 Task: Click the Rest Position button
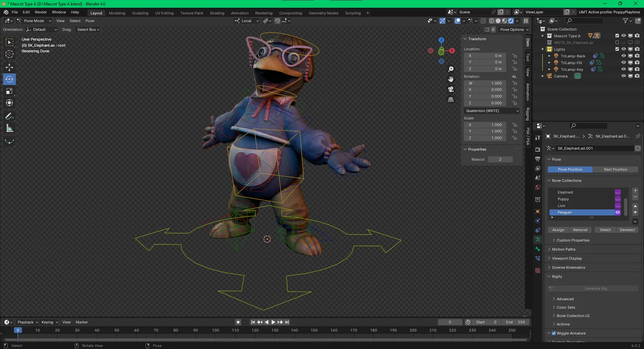615,170
